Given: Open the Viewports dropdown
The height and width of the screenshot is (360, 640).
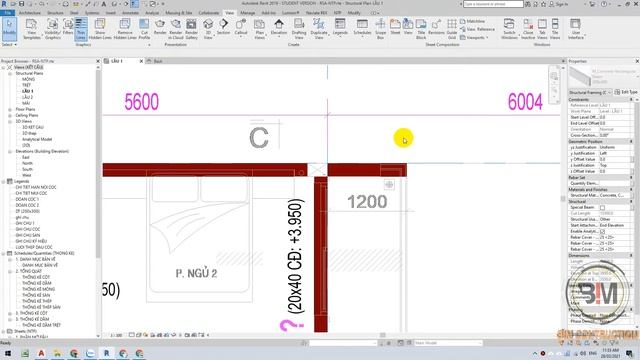Looking at the screenshot, I should click(474, 38).
